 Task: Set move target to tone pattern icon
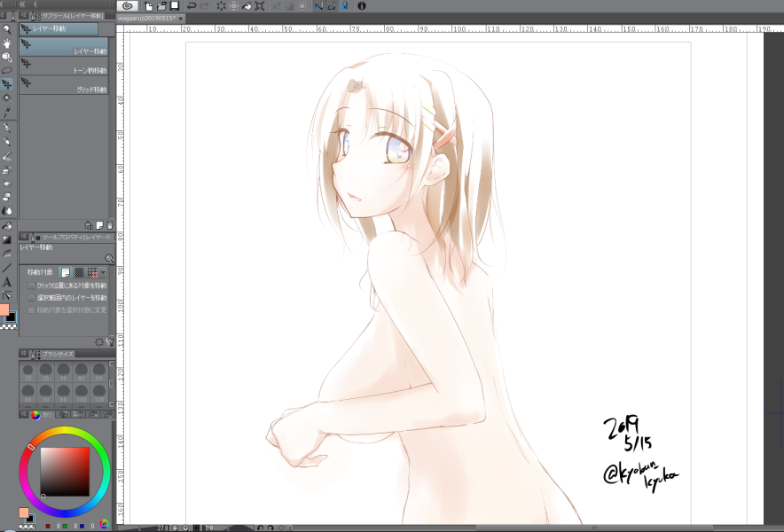click(79, 272)
